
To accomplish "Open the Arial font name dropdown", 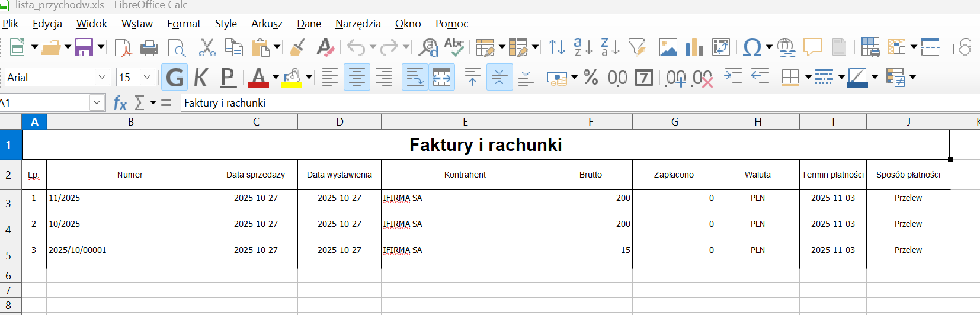I will [x=103, y=78].
